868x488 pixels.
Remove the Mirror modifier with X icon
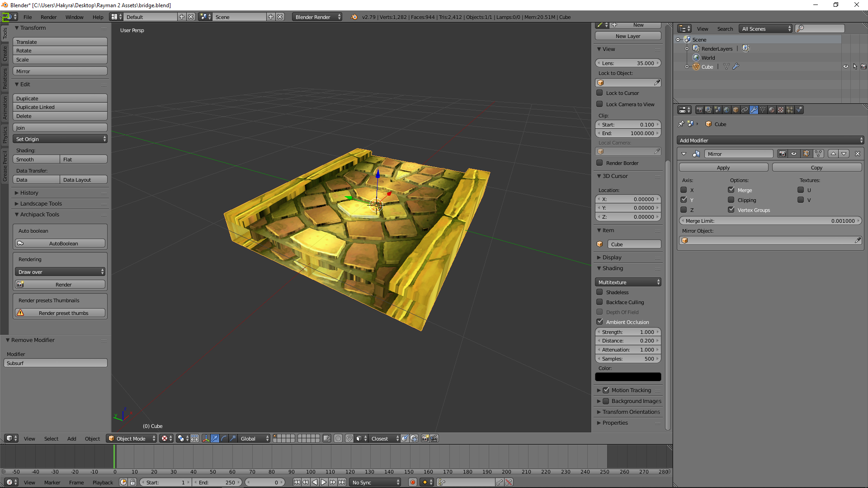pyautogui.click(x=858, y=154)
